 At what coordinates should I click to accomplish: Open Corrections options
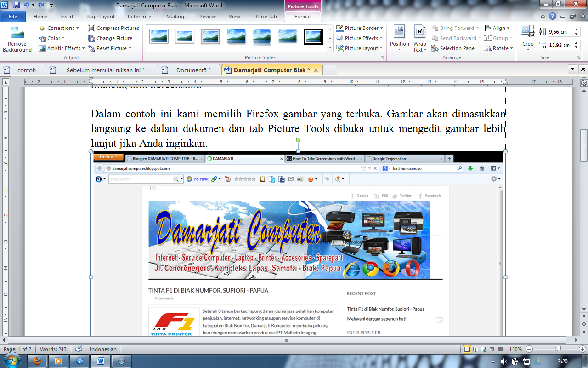pyautogui.click(x=59, y=28)
